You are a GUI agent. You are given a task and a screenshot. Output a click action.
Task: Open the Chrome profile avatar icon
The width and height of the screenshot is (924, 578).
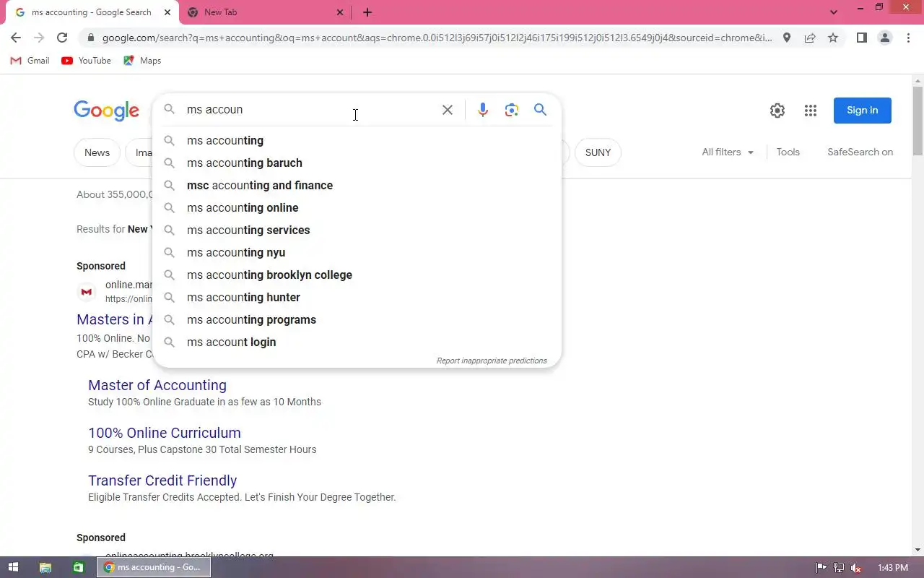(885, 38)
